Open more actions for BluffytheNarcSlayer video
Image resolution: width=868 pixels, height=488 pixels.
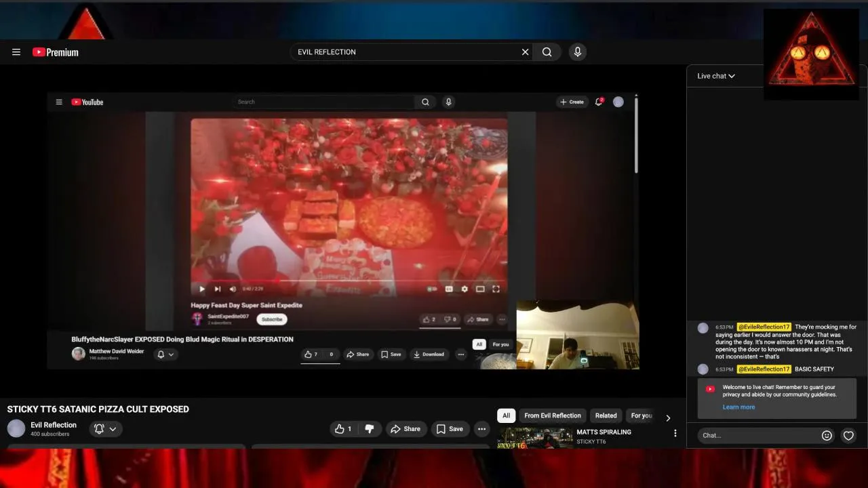[x=460, y=354]
